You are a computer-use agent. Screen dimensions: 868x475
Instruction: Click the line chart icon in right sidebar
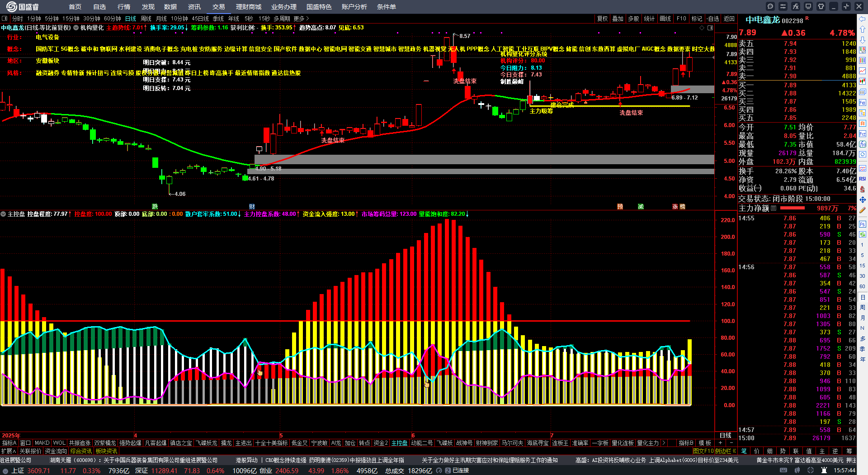tap(863, 71)
